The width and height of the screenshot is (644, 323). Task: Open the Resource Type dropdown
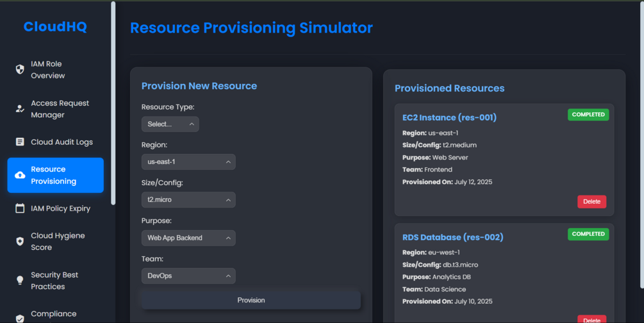click(170, 124)
